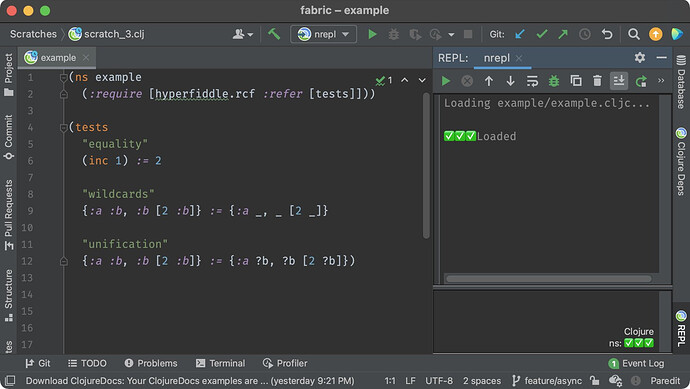Open Search Everywhere magnifier
The height and width of the screenshot is (389, 690).
tap(634, 34)
